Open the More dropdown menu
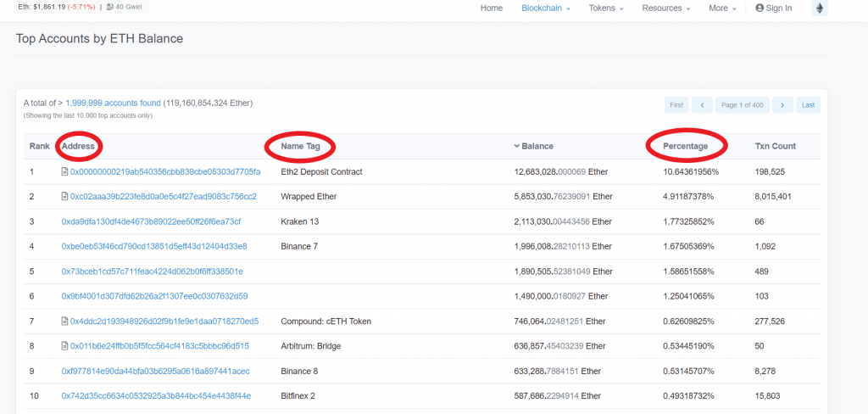The width and height of the screenshot is (868, 414). point(722,8)
